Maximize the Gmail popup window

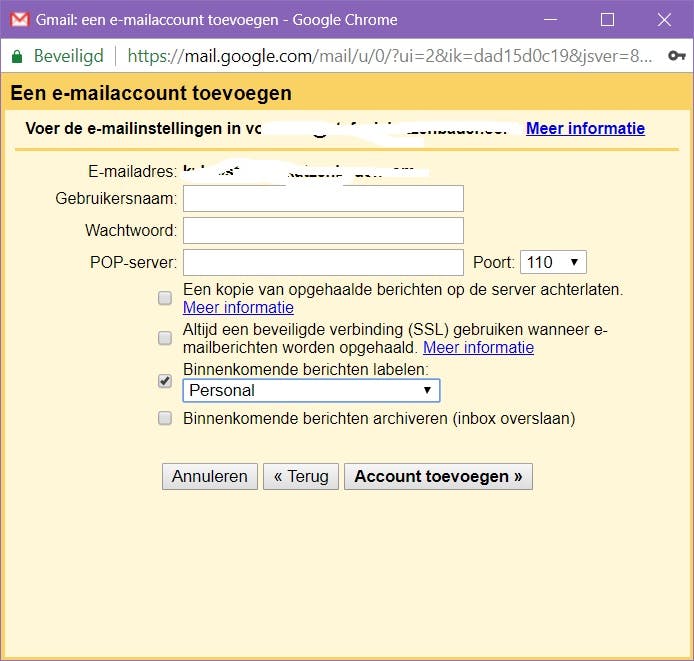[x=607, y=19]
